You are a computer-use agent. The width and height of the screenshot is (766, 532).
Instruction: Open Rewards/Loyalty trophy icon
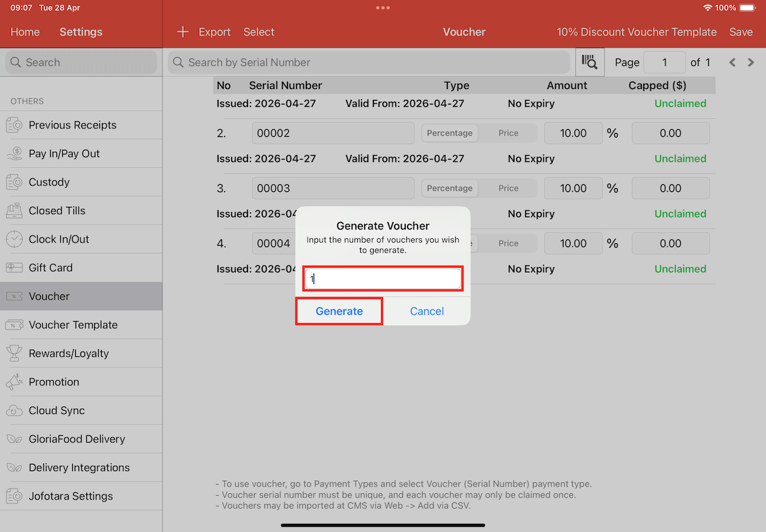click(x=14, y=354)
